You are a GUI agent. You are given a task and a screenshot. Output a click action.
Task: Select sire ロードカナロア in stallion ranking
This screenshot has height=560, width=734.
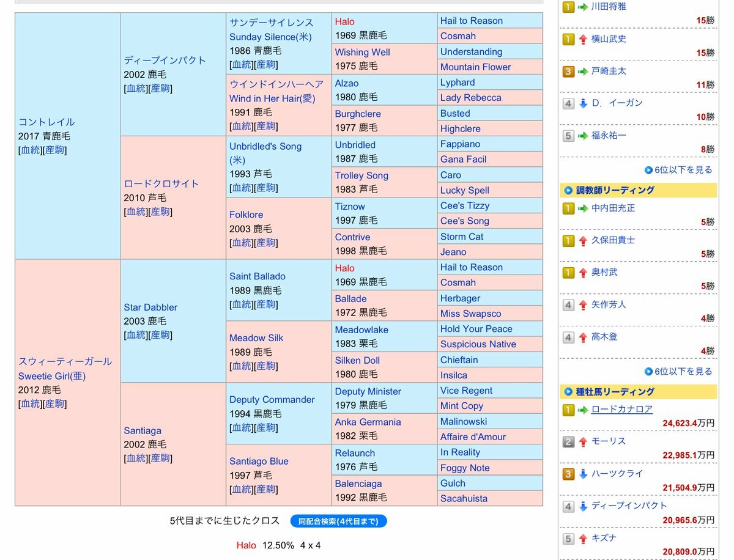pyautogui.click(x=621, y=409)
